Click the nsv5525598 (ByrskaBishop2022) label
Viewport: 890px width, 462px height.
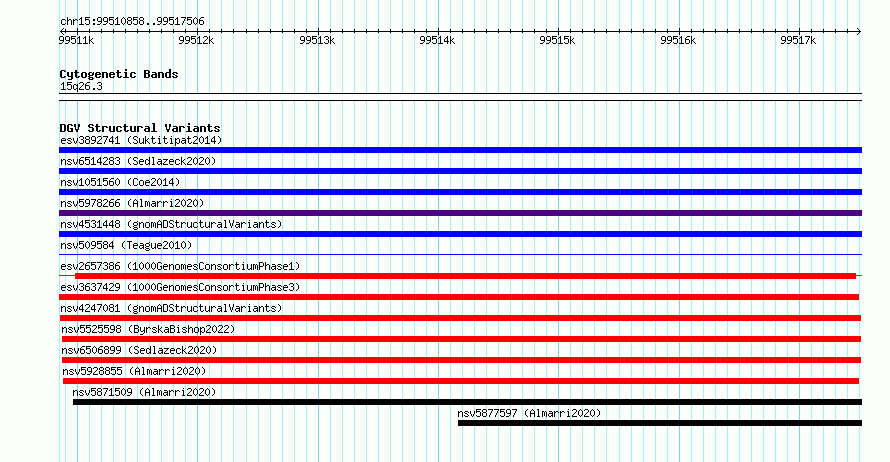tap(148, 329)
